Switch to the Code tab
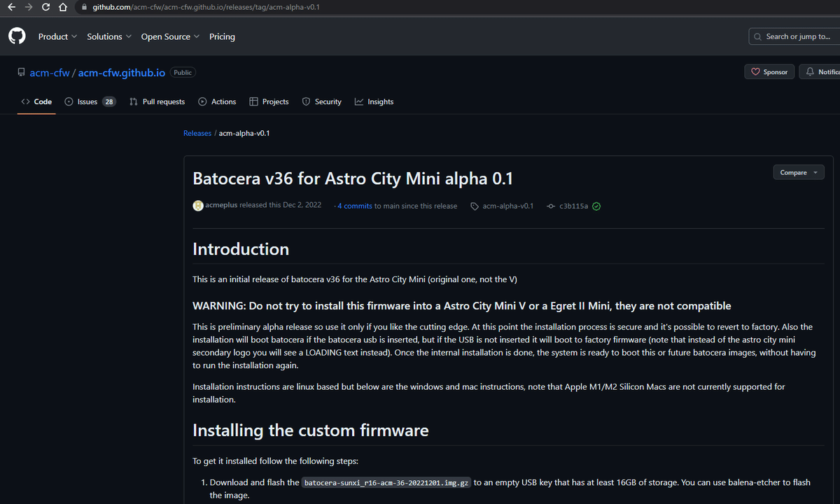Screen dimensions: 840x504 point(36,101)
